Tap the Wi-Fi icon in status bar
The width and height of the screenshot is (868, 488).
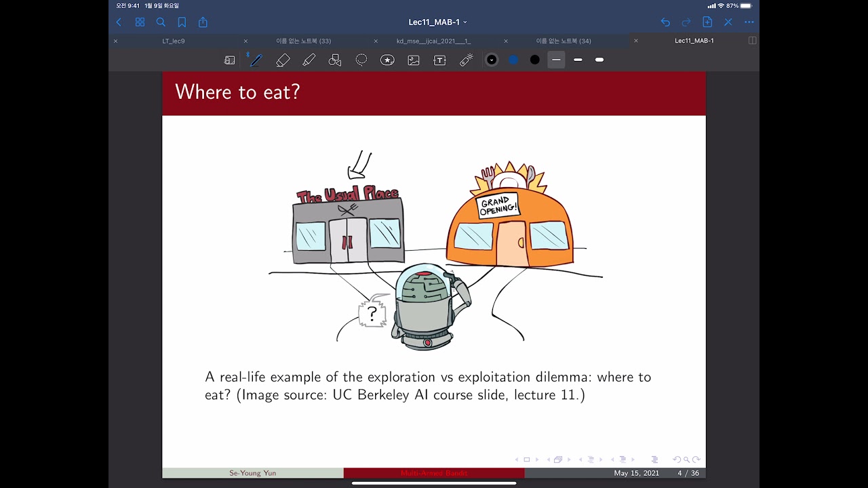coord(721,6)
